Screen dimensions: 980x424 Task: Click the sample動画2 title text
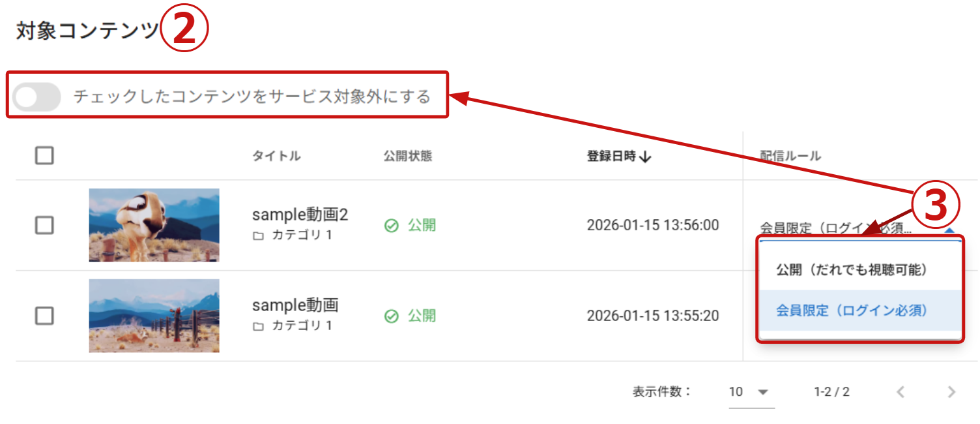[x=300, y=215]
